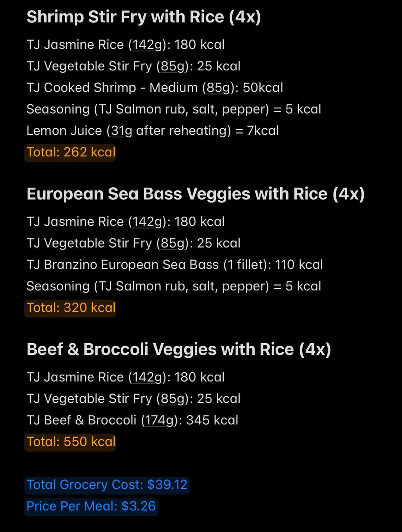Click the Beef & Broccoli Veggies heading
This screenshot has height=532, width=402.
tap(179, 350)
